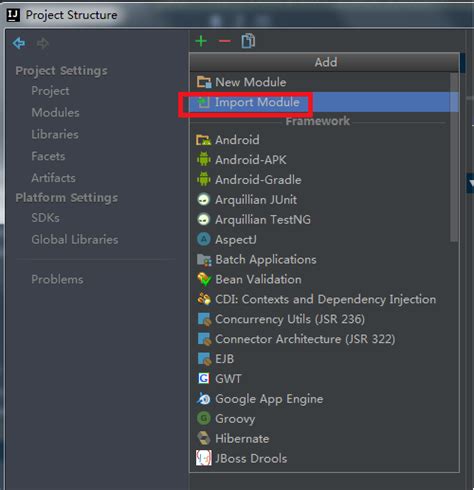Click the green plus Add icon
Viewport: 474px width, 490px height.
[x=201, y=41]
